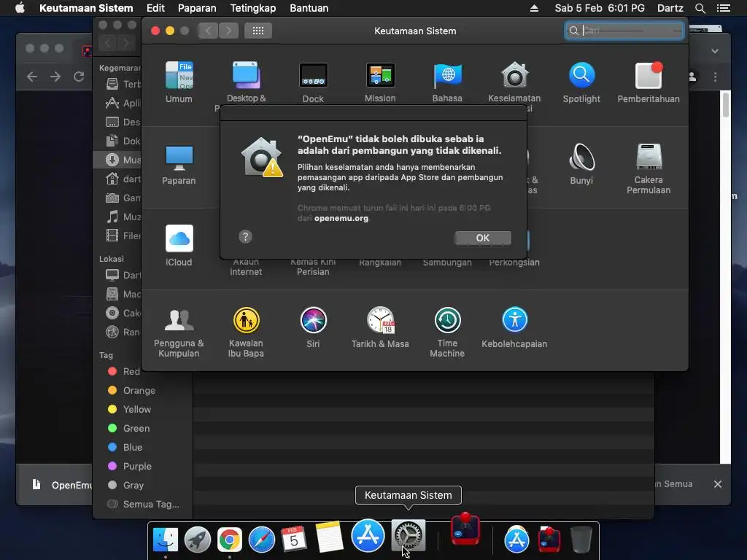Image resolution: width=747 pixels, height=560 pixels.
Task: Open Tarikh & Masa preferences
Action: (x=380, y=327)
